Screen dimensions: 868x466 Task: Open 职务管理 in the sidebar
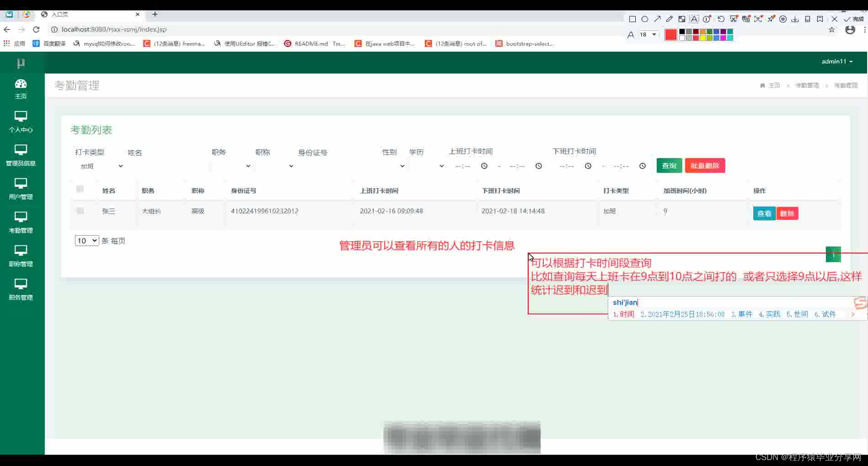point(21,290)
